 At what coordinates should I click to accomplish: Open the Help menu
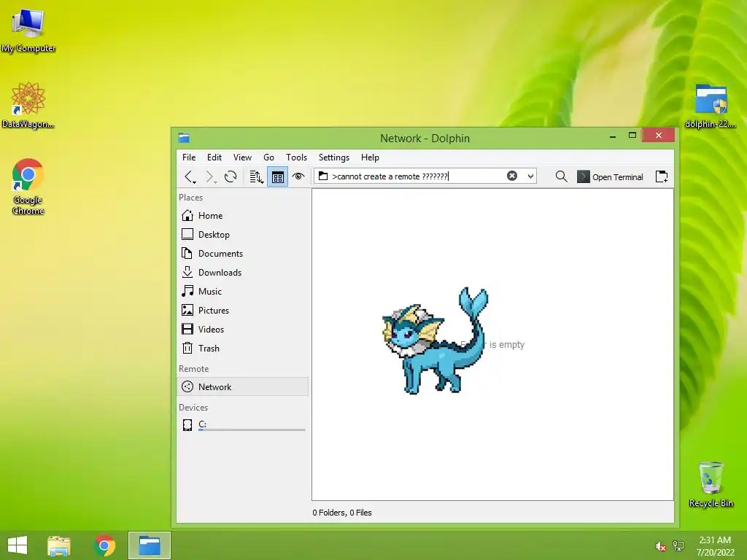click(370, 157)
